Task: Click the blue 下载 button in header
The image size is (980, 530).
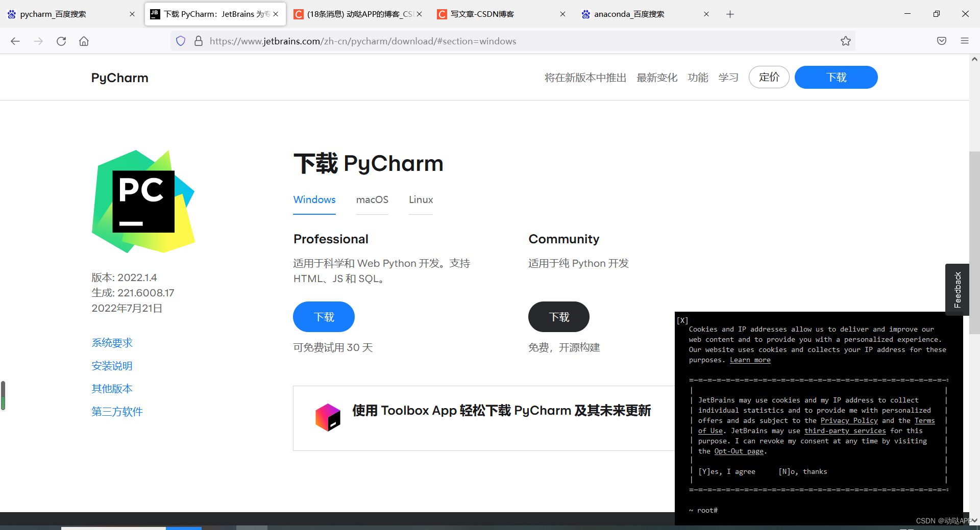Action: point(836,77)
